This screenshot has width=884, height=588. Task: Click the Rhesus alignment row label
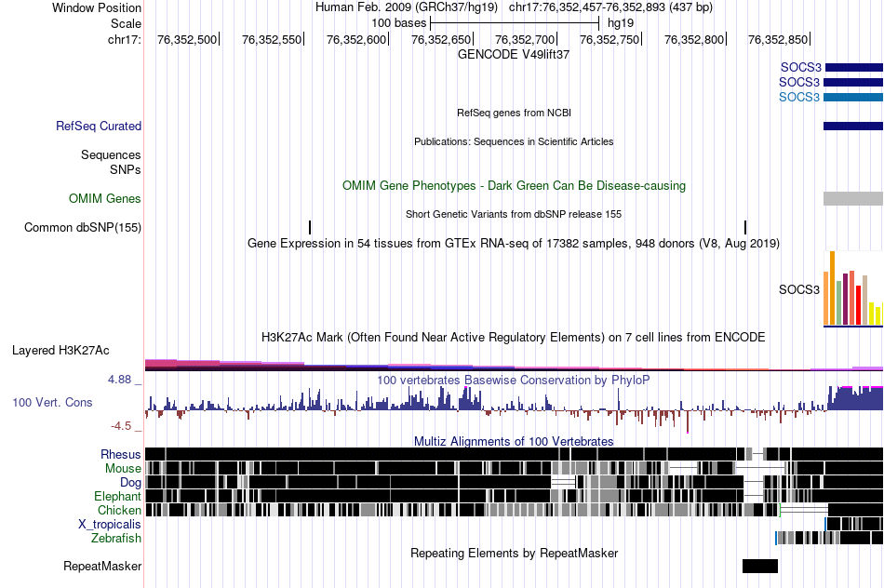pyautogui.click(x=121, y=454)
